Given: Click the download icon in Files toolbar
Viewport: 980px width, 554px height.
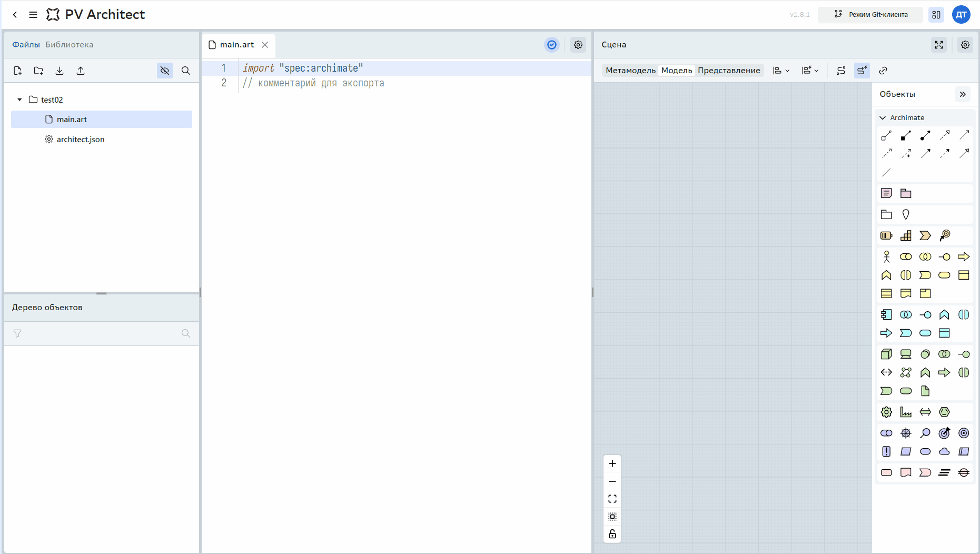Looking at the screenshot, I should tap(60, 71).
